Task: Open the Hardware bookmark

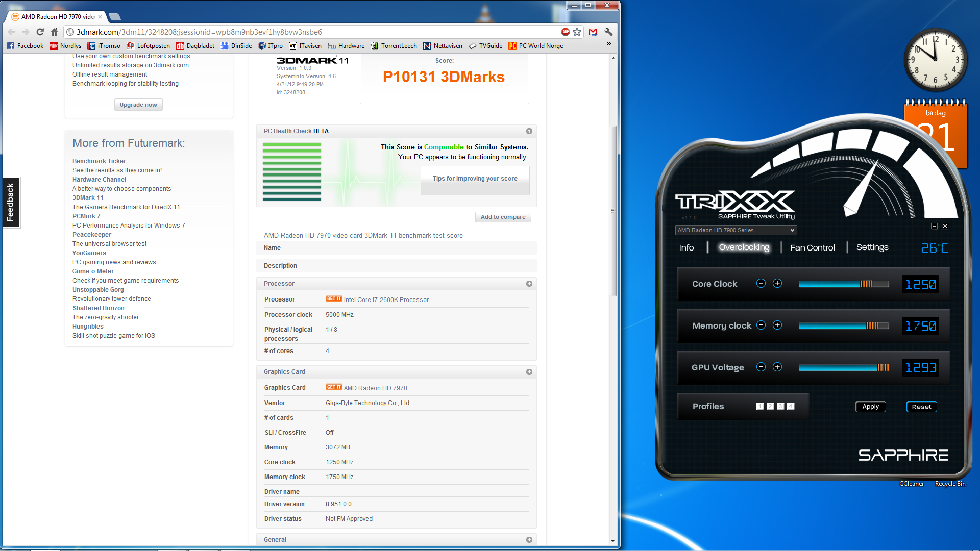Action: [x=346, y=46]
